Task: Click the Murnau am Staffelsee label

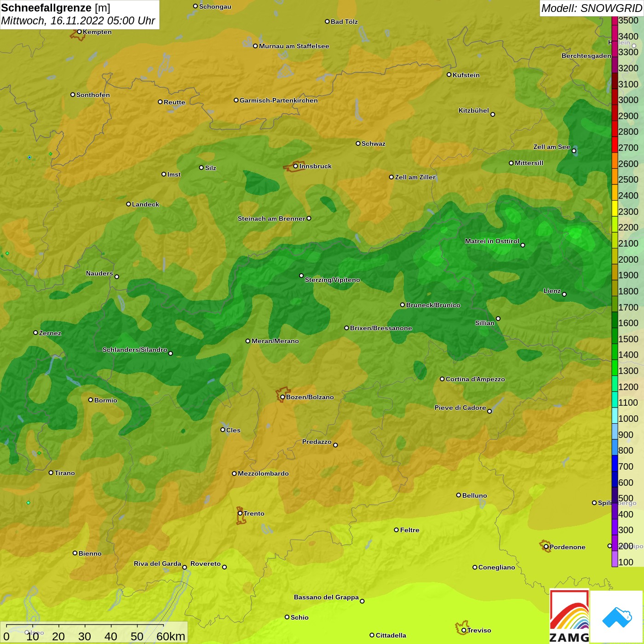Action: (294, 46)
